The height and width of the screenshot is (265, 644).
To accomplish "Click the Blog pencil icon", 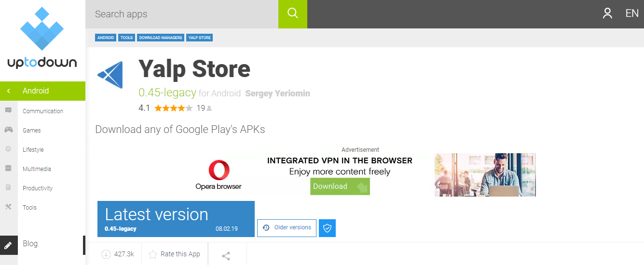I will tap(8, 245).
